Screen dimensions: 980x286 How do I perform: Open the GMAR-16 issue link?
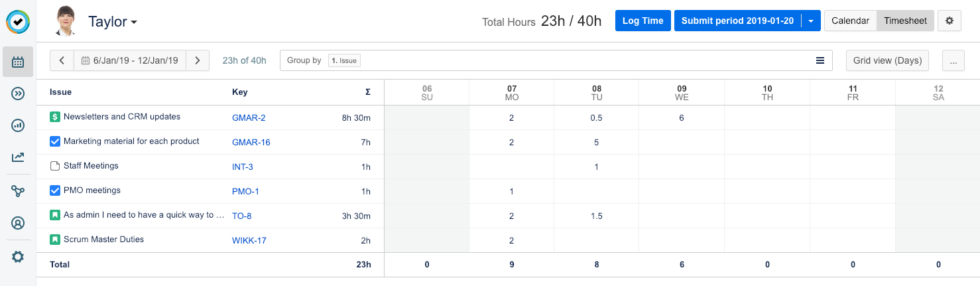pyautogui.click(x=251, y=142)
